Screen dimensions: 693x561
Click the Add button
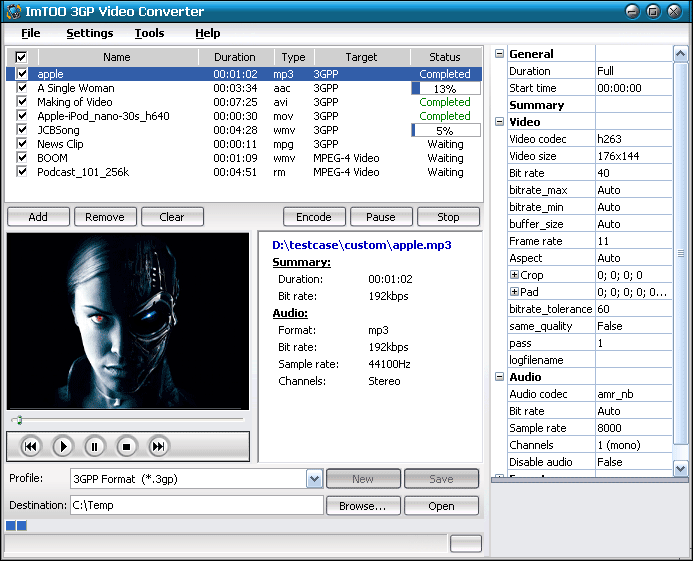point(38,217)
